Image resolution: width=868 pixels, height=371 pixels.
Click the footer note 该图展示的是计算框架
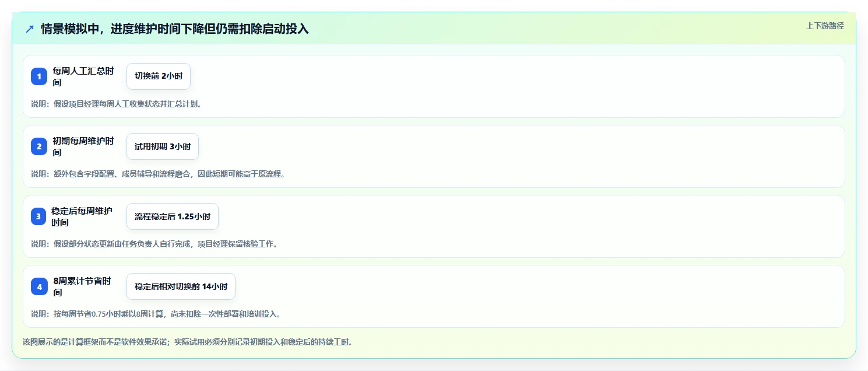[188, 342]
